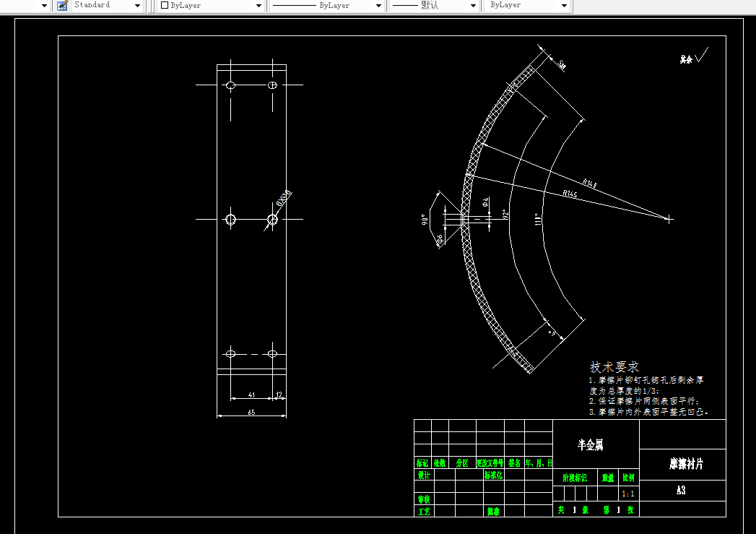The height and width of the screenshot is (534, 756).
Task: Select the 标准化 title block label
Action: [493, 475]
